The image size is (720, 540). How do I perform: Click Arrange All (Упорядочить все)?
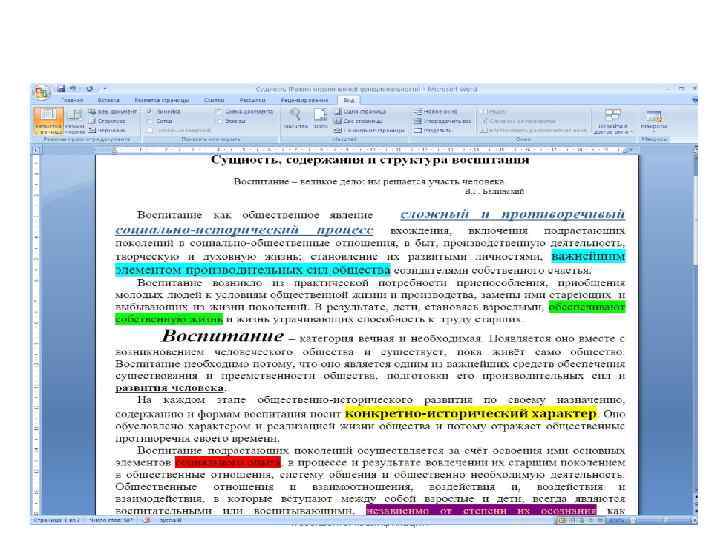tap(443, 121)
